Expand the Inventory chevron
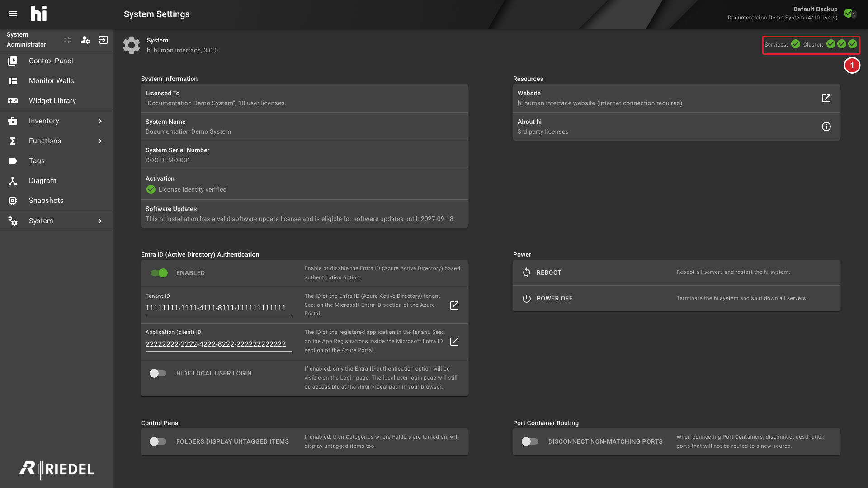Image resolution: width=868 pixels, height=488 pixels. pos(100,121)
